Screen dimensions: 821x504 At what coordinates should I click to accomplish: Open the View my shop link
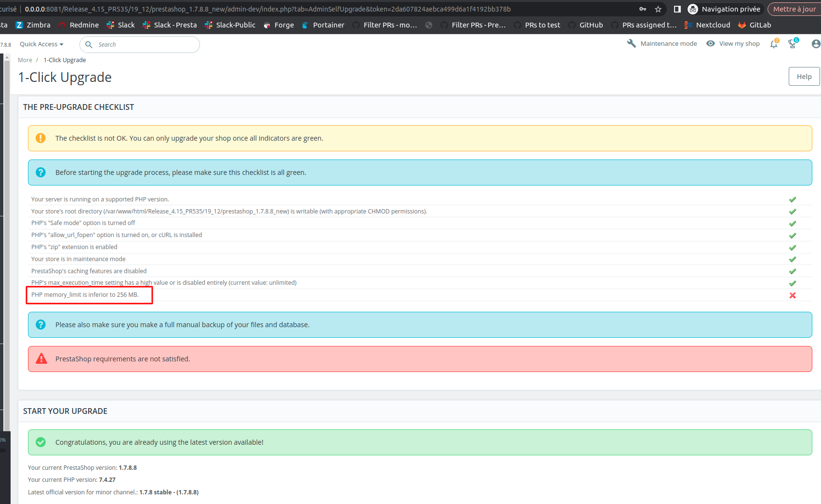740,44
